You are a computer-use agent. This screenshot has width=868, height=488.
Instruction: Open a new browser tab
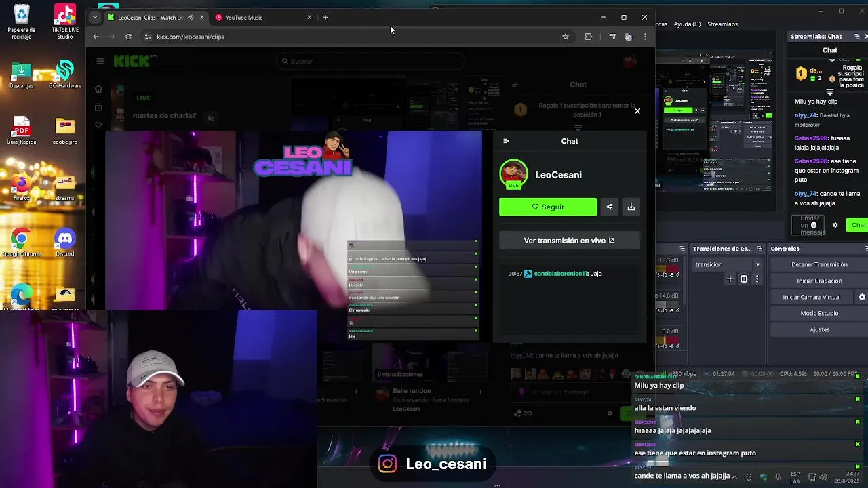click(x=325, y=17)
